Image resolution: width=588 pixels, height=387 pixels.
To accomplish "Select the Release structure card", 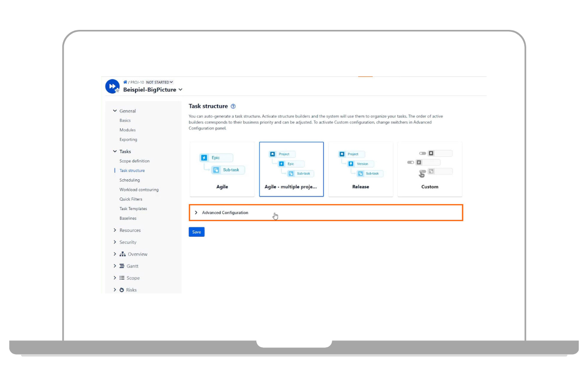I will [360, 169].
